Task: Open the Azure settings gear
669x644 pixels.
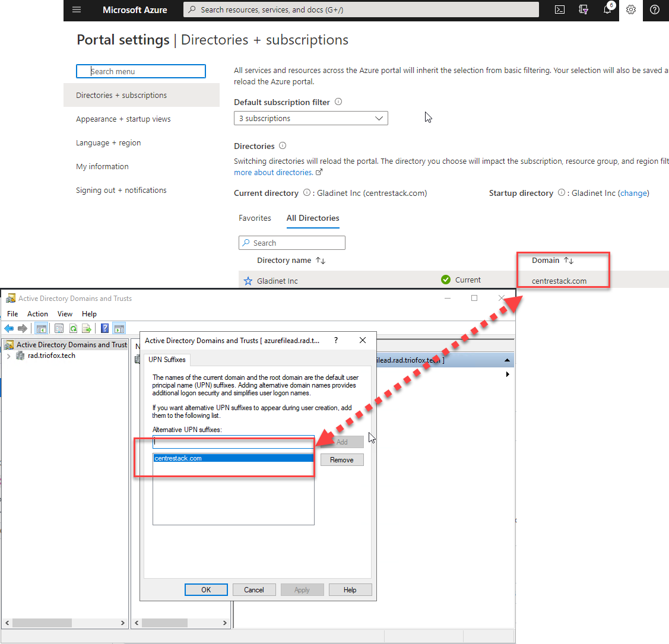Action: 630,9
